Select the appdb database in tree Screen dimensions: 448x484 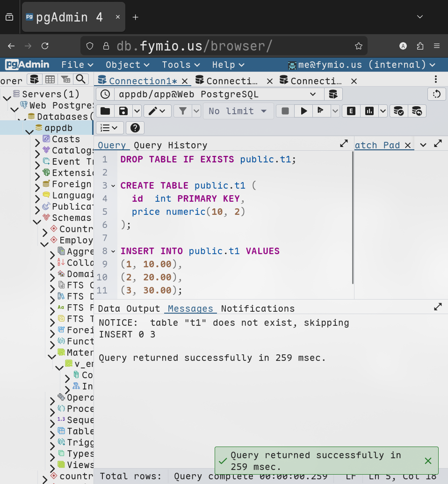click(x=58, y=128)
